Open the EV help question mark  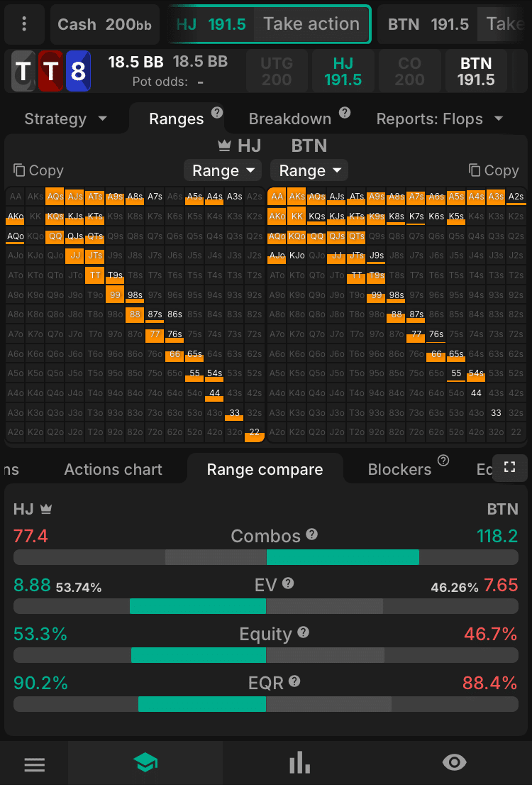tap(288, 583)
